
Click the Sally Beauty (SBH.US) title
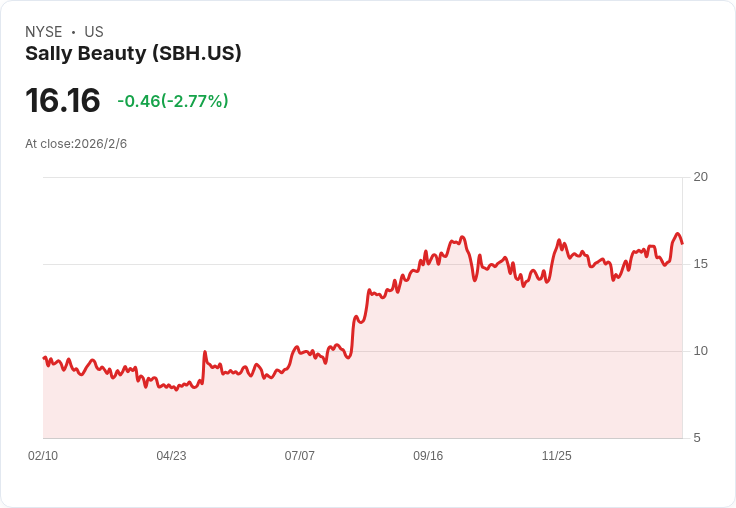click(x=133, y=54)
